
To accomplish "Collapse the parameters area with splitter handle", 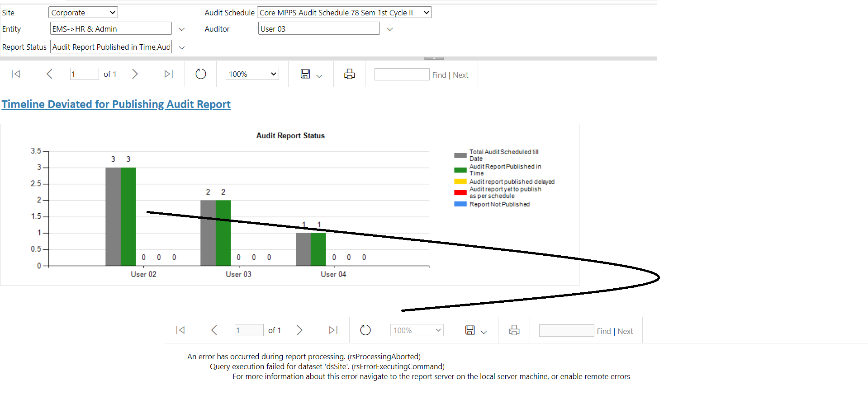I will [x=434, y=58].
